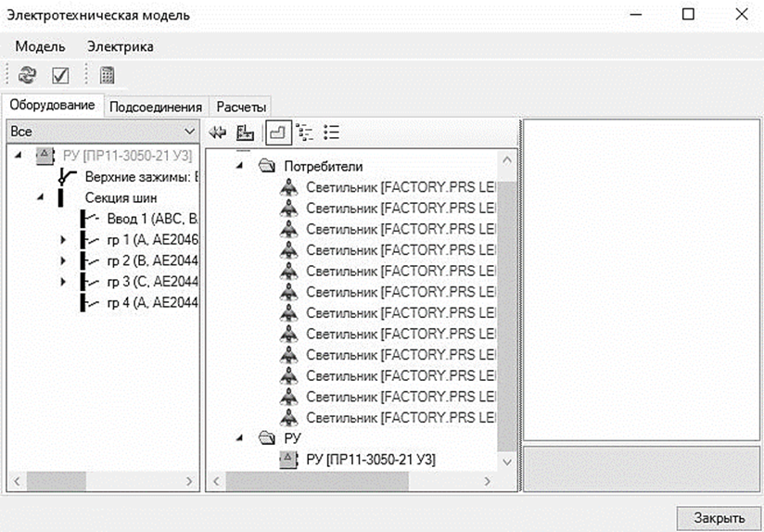Click the floor plan icon beside the double arrows

tap(245, 133)
